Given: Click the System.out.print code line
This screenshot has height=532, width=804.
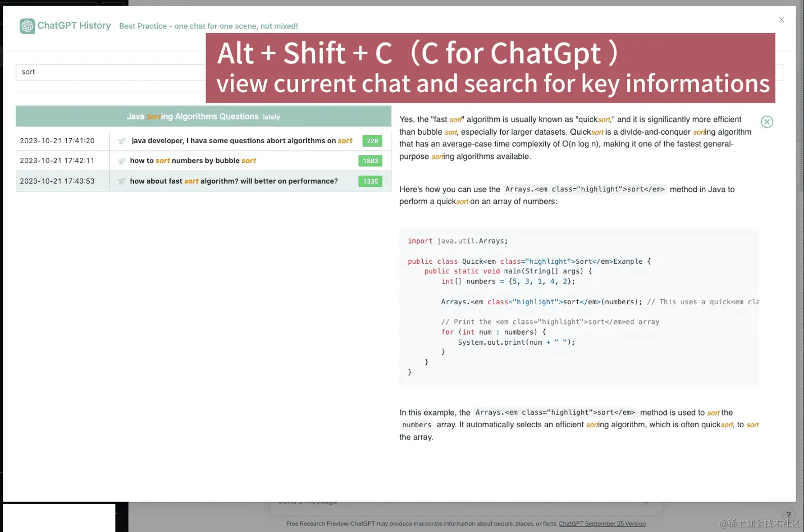Looking at the screenshot, I should 516,342.
